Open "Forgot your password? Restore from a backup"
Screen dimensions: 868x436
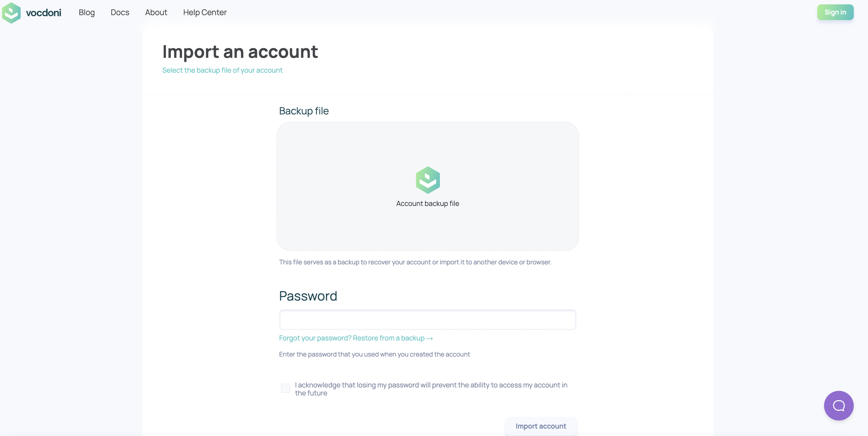[x=356, y=338]
